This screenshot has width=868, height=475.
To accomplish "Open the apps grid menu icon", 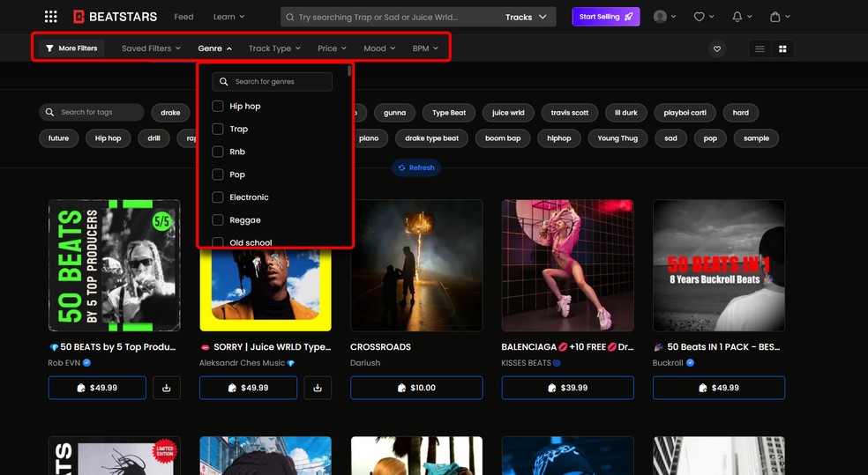I will (x=51, y=17).
